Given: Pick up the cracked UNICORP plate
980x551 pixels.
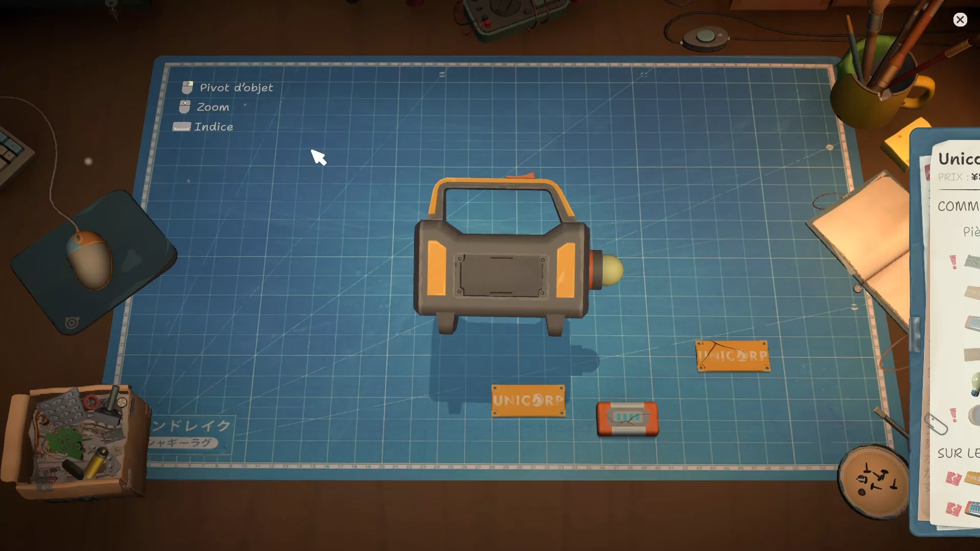Looking at the screenshot, I should [x=733, y=356].
